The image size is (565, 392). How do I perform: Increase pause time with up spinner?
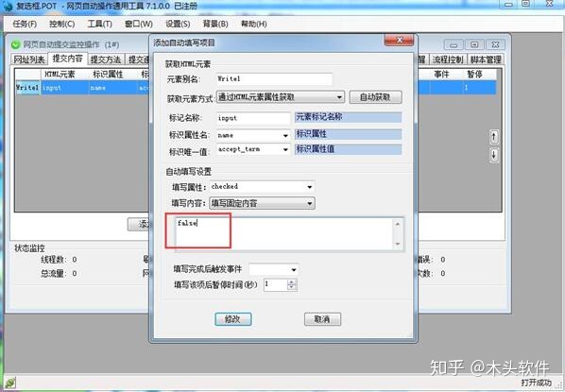(292, 281)
